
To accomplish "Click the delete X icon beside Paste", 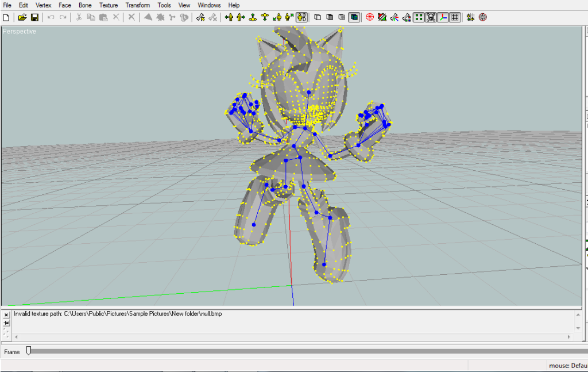I will (116, 17).
